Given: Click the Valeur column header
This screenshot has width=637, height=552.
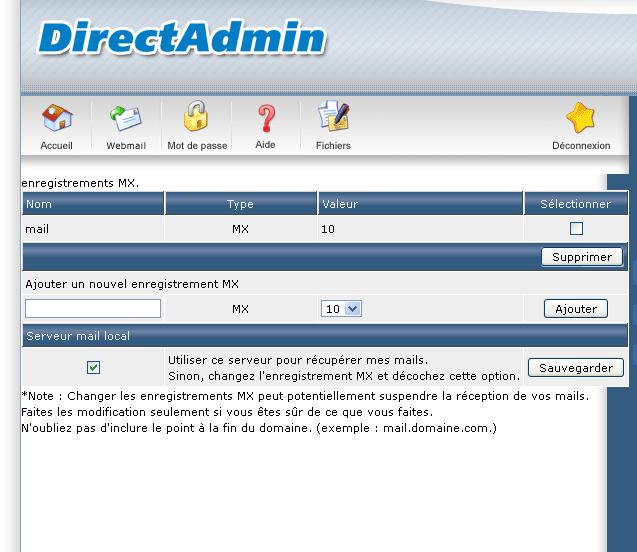Looking at the screenshot, I should pyautogui.click(x=420, y=204).
